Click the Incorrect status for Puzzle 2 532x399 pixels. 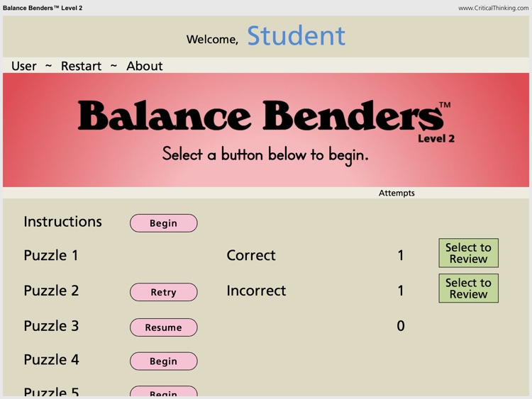tap(256, 291)
